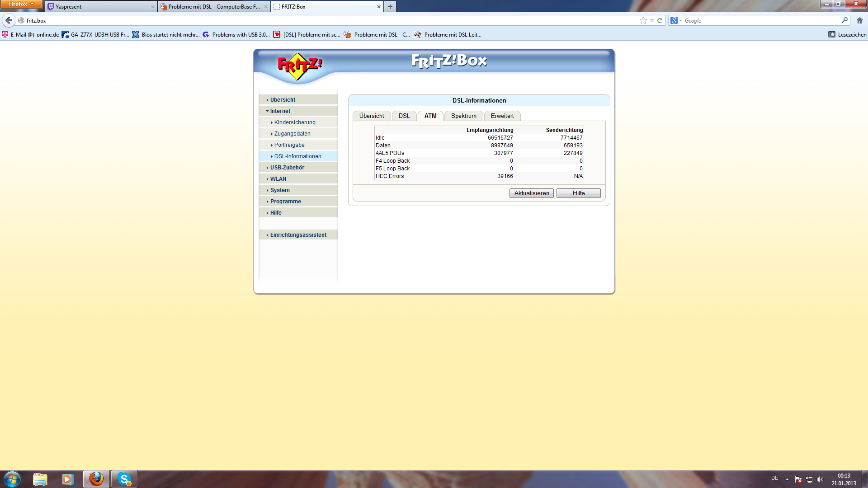Switch to the Erweitert tab
Screen dimensions: 868x488
tap(502, 116)
